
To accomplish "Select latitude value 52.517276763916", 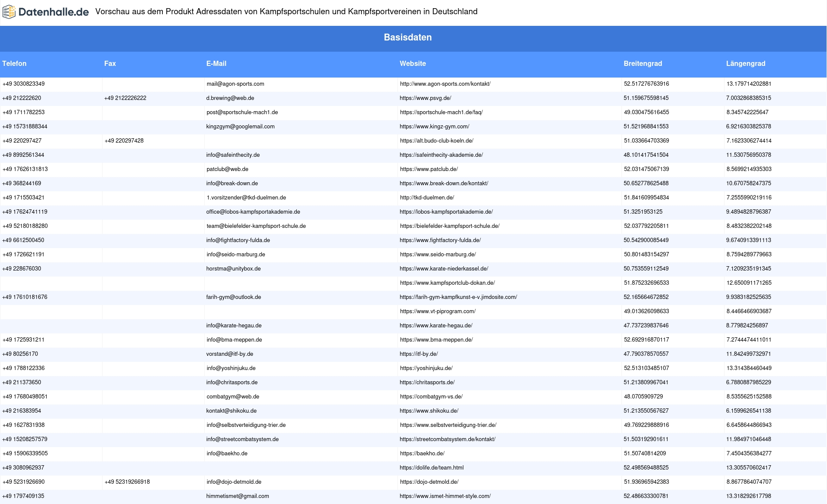I will 646,84.
